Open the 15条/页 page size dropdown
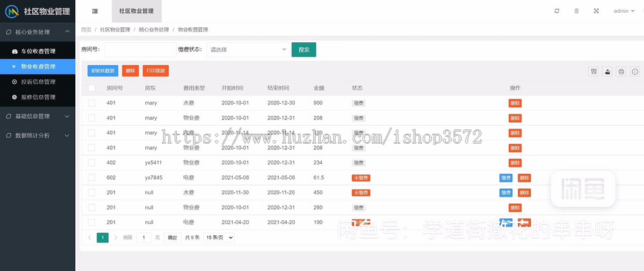This screenshot has width=644, height=271. point(219,237)
